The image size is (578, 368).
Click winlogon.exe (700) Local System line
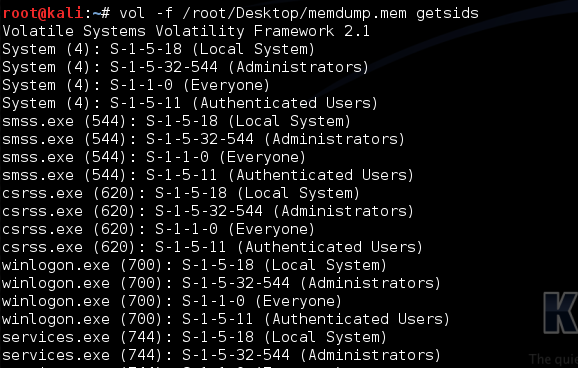[194, 265]
